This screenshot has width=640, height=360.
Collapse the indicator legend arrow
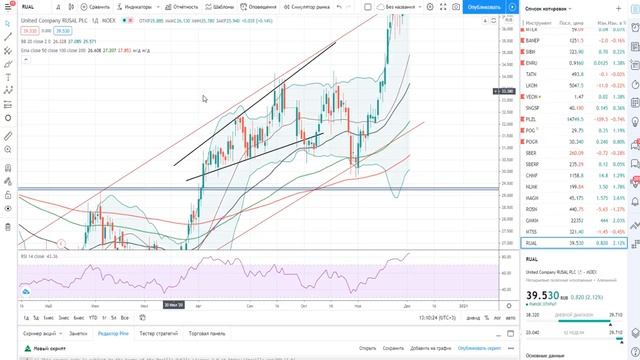click(26, 60)
